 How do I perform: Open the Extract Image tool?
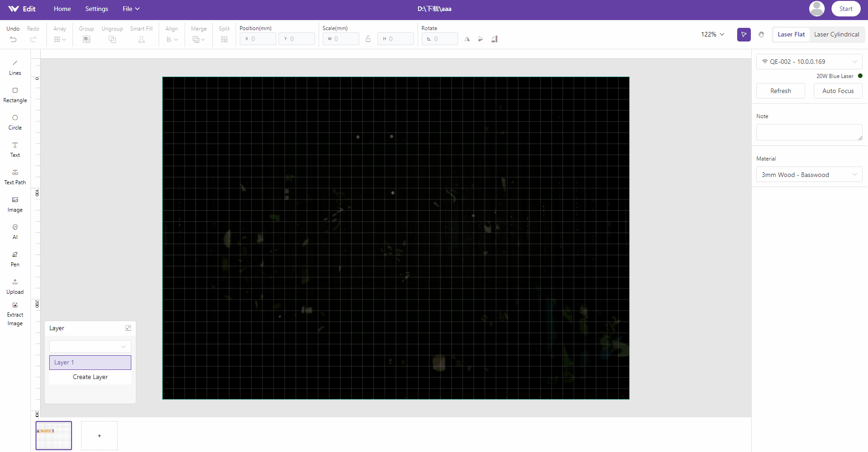click(15, 314)
